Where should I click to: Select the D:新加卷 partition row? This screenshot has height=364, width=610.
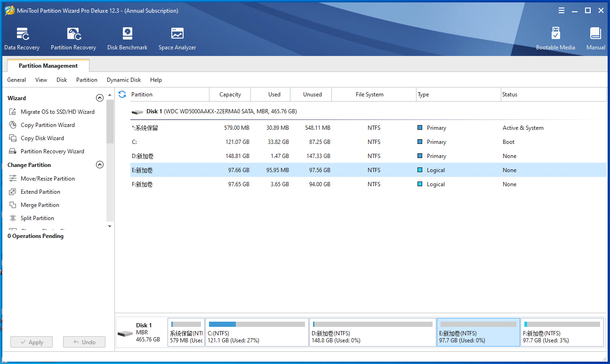[x=368, y=156]
